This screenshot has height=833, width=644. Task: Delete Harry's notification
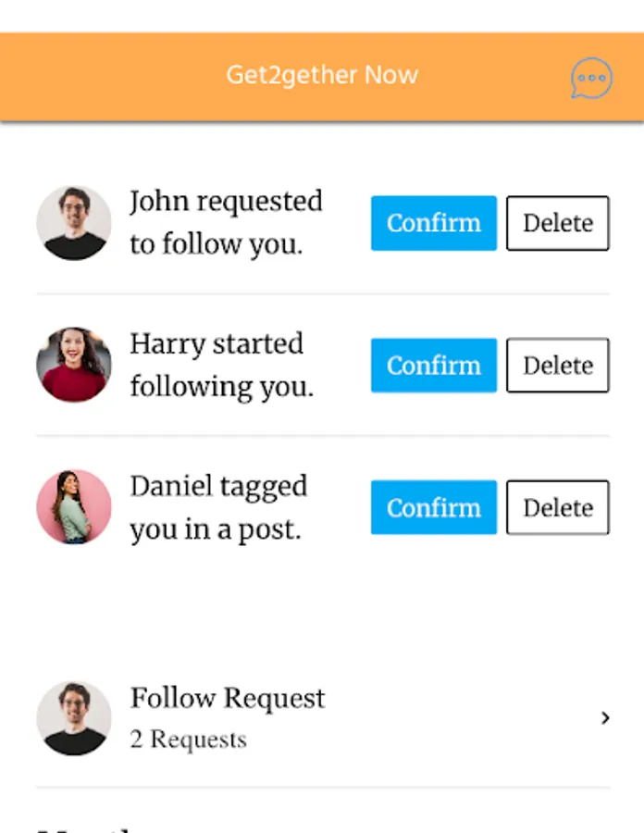557,365
